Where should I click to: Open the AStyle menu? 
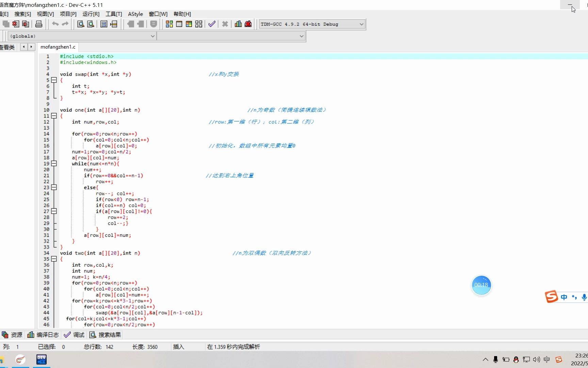pos(135,14)
